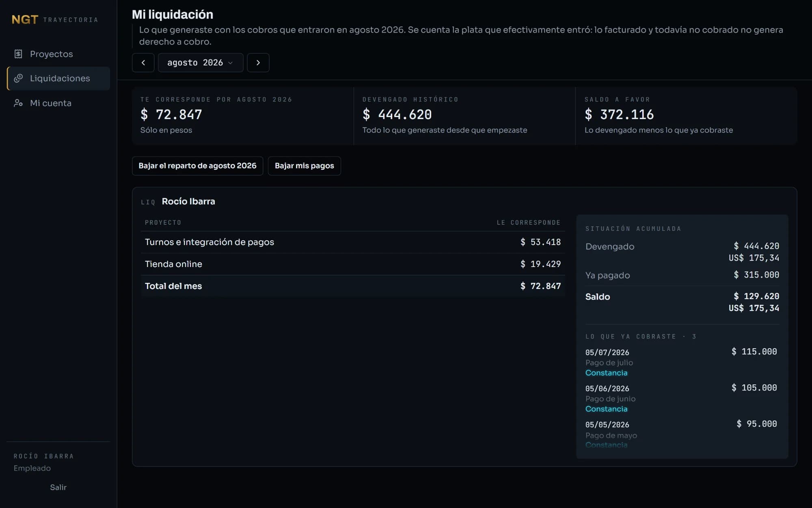Image resolution: width=812 pixels, height=508 pixels.
Task: Click the $ 115.000 payment amount
Action: tap(754, 352)
